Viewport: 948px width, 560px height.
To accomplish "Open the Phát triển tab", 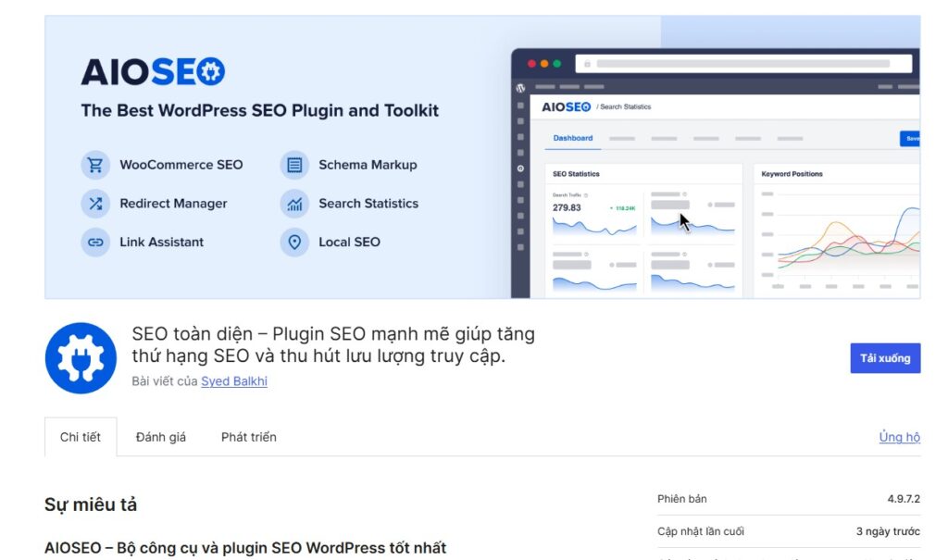I will tap(248, 437).
